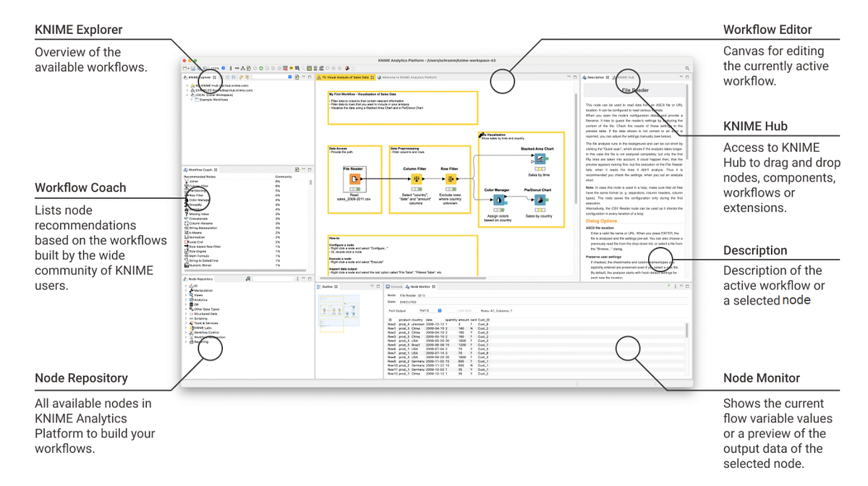
Task: Open the KNIME Hub tab in the Description panel
Action: pos(626,77)
